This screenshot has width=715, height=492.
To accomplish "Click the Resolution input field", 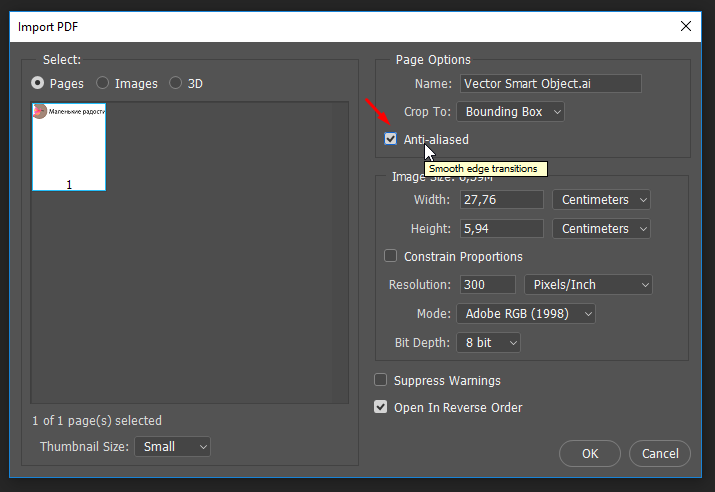I will click(488, 285).
